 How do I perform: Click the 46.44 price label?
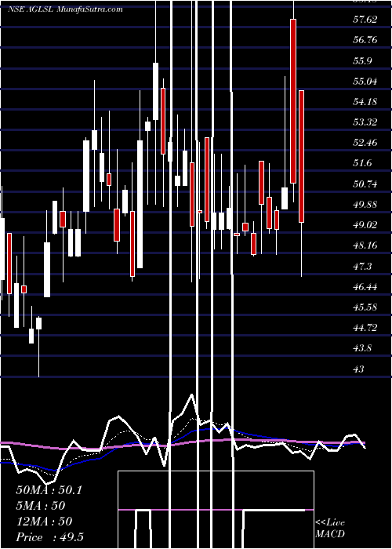point(365,287)
